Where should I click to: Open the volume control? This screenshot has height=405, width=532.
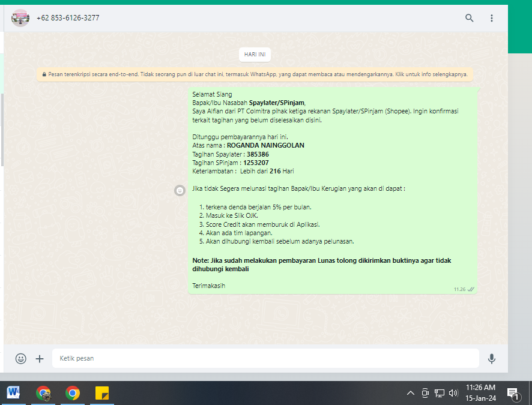453,393
